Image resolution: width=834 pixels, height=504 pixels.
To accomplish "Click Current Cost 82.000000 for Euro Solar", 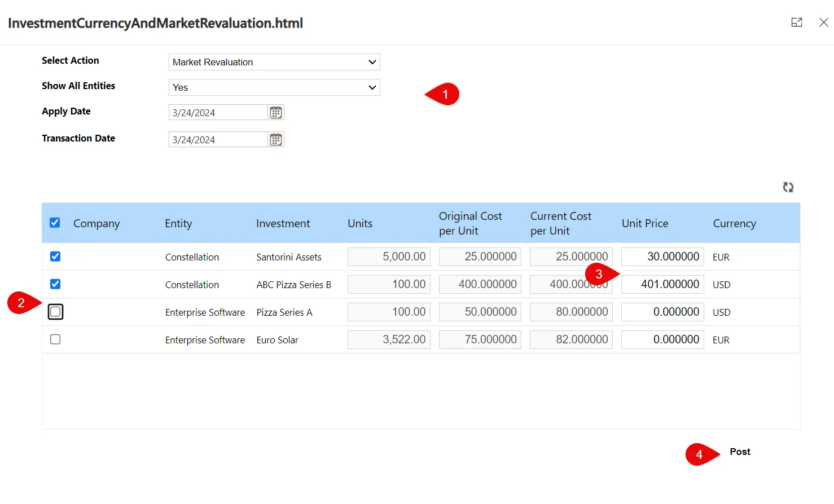I will pyautogui.click(x=571, y=339).
